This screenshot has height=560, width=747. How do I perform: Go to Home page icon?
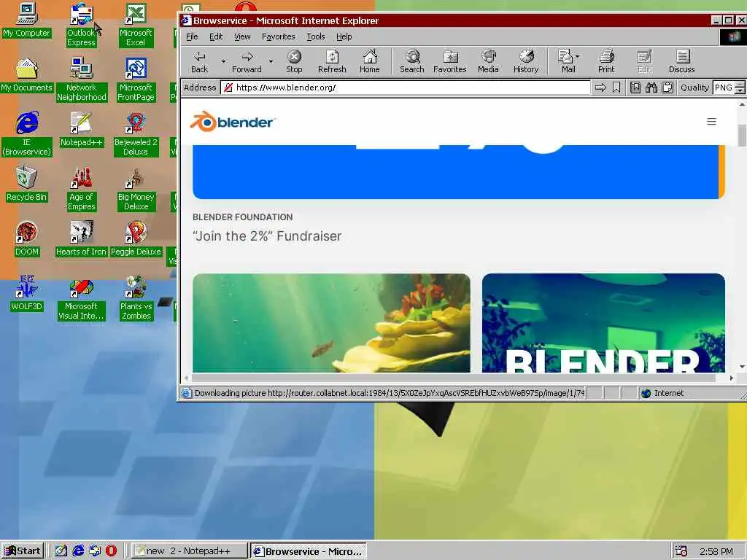point(370,62)
